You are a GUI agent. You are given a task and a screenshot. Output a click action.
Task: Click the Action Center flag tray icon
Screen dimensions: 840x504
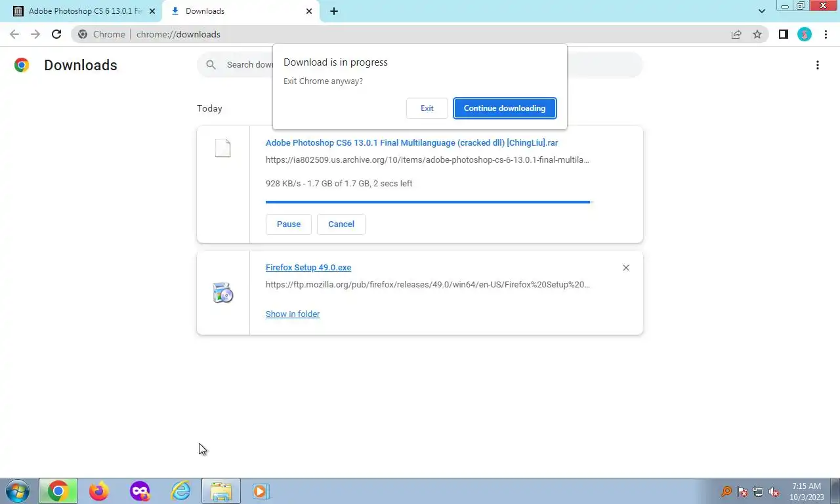point(742,492)
